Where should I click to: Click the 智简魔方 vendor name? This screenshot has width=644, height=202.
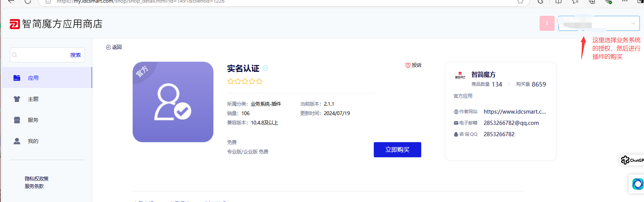click(484, 74)
